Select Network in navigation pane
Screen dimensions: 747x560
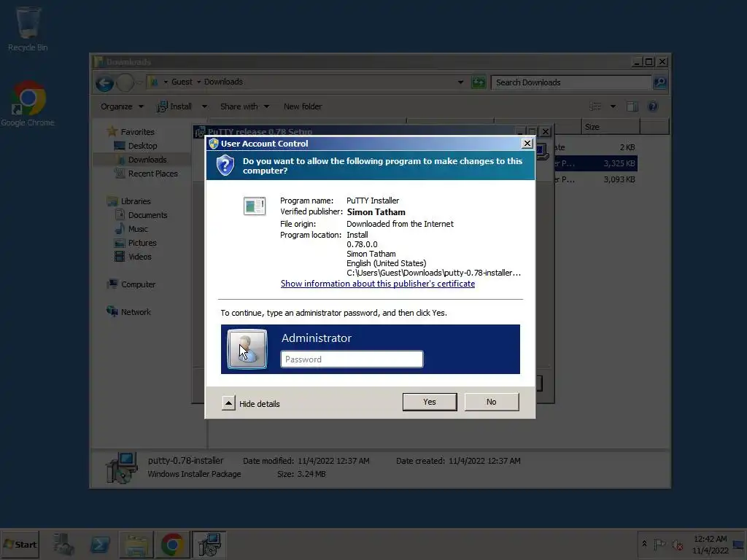pyautogui.click(x=135, y=312)
